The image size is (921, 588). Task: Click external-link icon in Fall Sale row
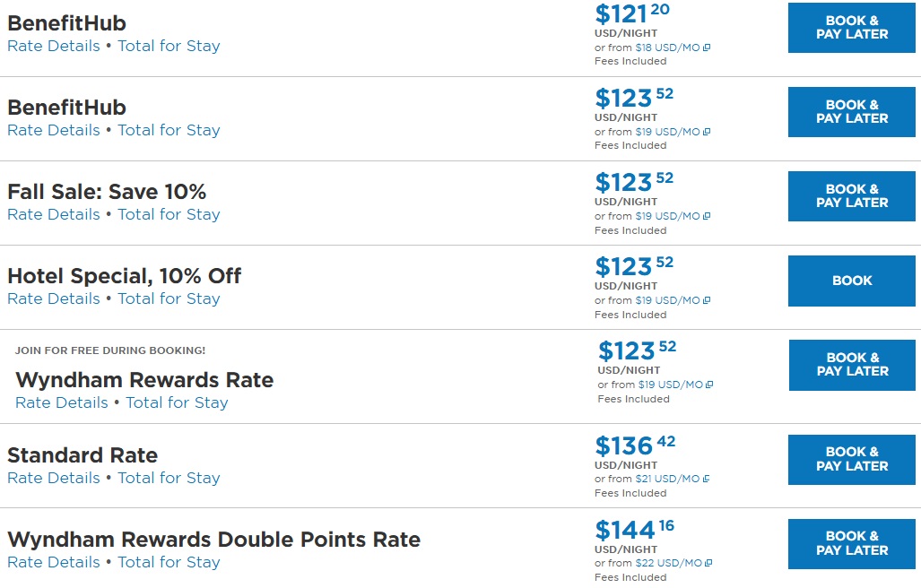click(x=708, y=217)
